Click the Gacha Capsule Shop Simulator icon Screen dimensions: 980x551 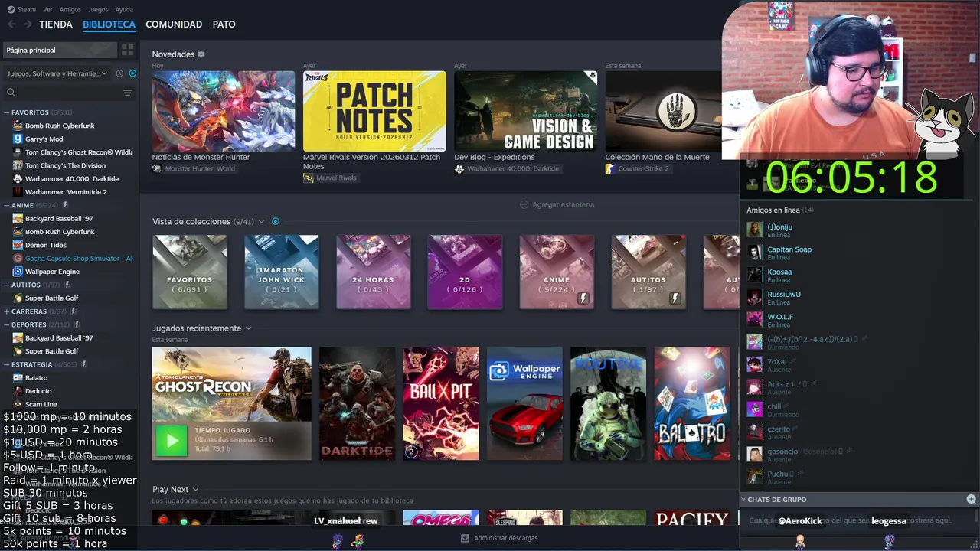point(18,258)
